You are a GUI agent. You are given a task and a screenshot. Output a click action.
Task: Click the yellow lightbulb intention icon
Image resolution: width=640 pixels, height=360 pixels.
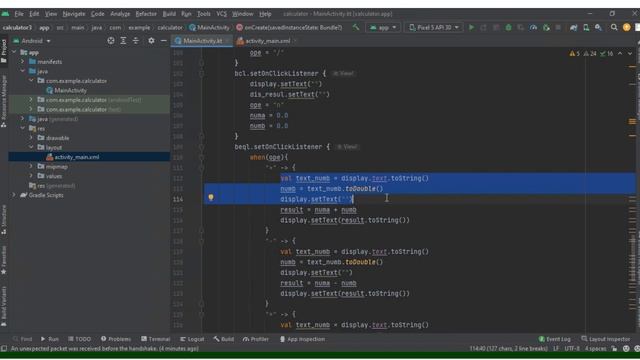[211, 198]
